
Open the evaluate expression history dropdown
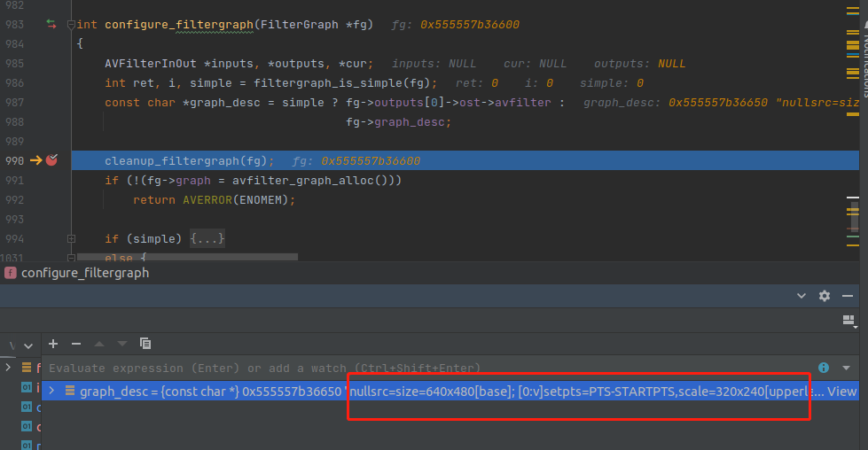pos(846,368)
